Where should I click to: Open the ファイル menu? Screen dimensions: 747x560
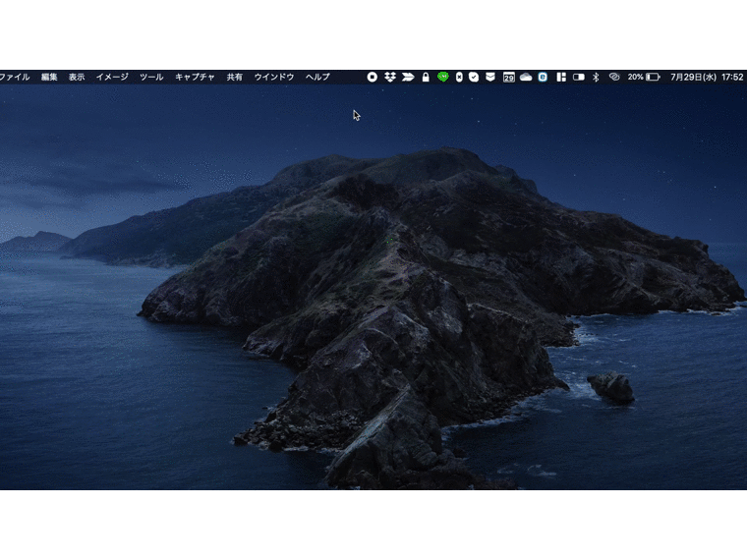(x=15, y=78)
